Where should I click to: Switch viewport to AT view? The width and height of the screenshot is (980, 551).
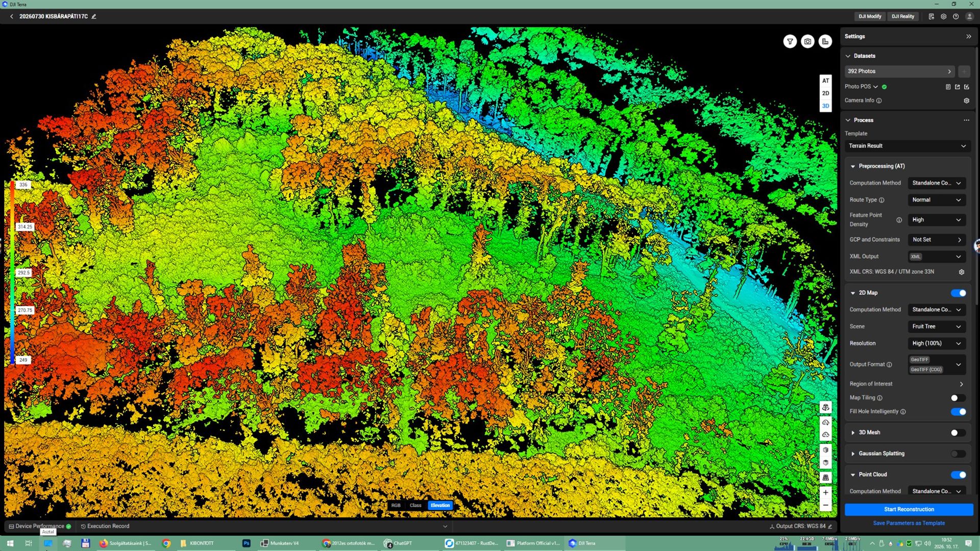point(825,81)
